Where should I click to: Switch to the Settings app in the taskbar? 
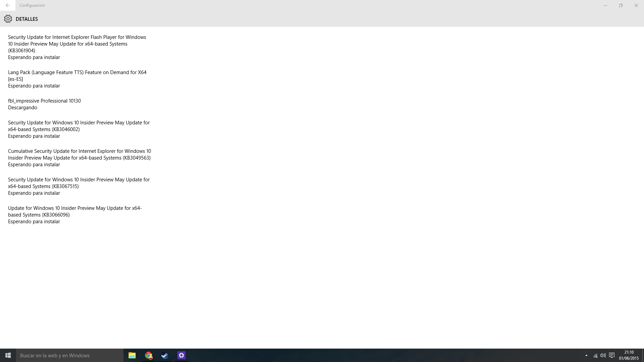[181, 355]
